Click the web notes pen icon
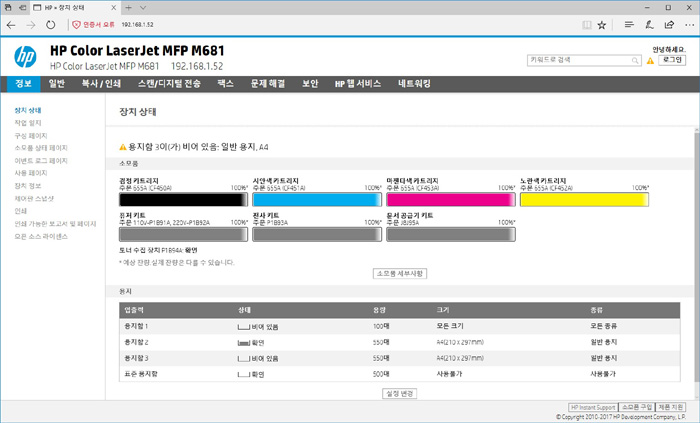Viewport: 700px width, 423px height. tap(649, 25)
